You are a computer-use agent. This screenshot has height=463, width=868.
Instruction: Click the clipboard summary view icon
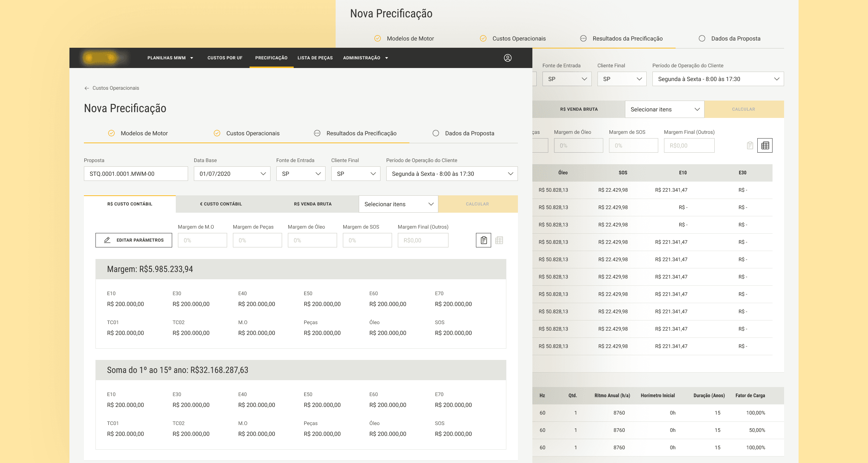click(x=484, y=240)
